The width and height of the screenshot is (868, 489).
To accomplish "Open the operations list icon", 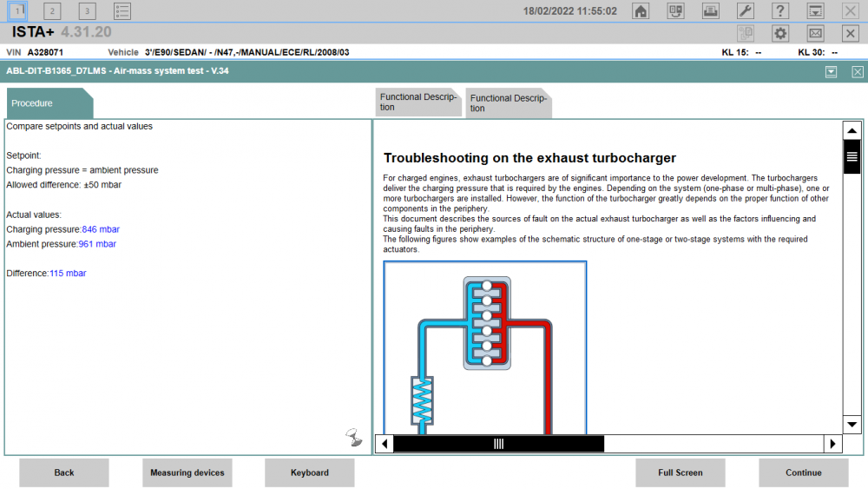I will [x=122, y=10].
